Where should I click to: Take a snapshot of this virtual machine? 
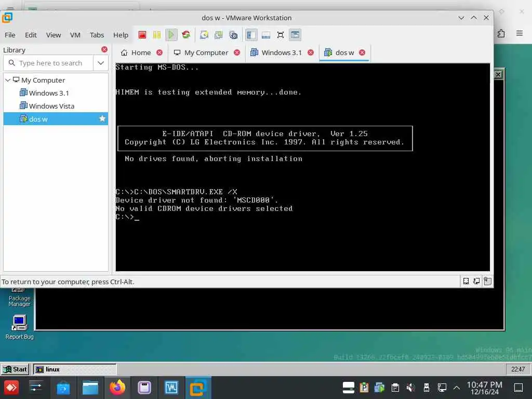204,35
